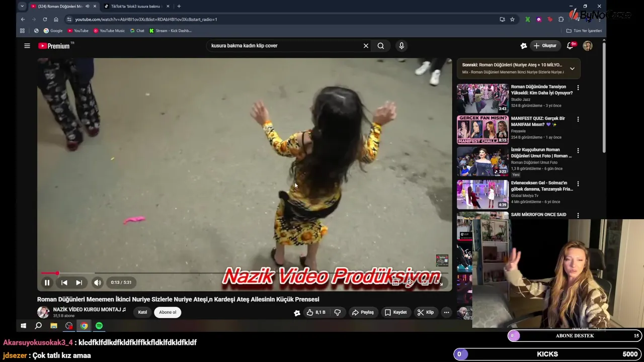Open options for 'MANIFEST QUIZ' video
Screen dimensions: 644x362
pos(578,119)
